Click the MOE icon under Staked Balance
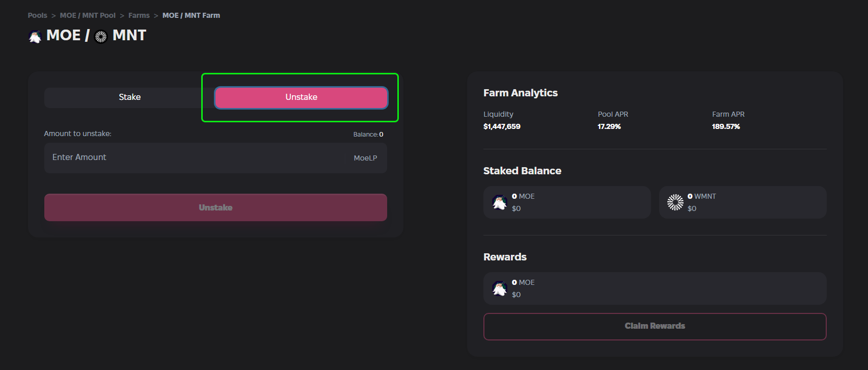 coord(499,202)
